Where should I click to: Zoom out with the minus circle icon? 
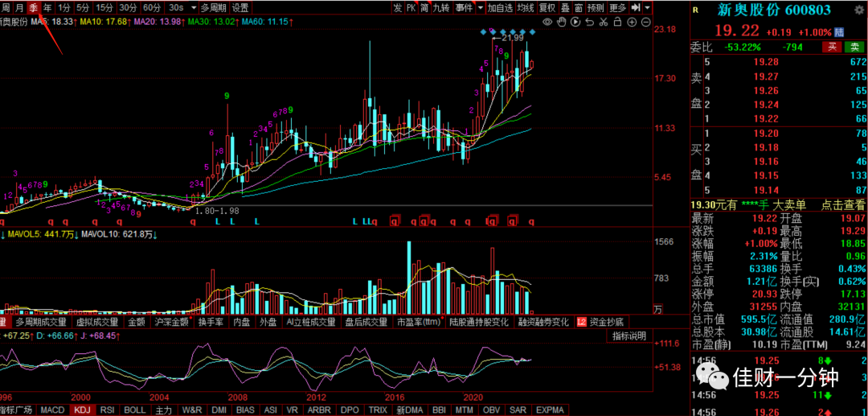(x=646, y=23)
